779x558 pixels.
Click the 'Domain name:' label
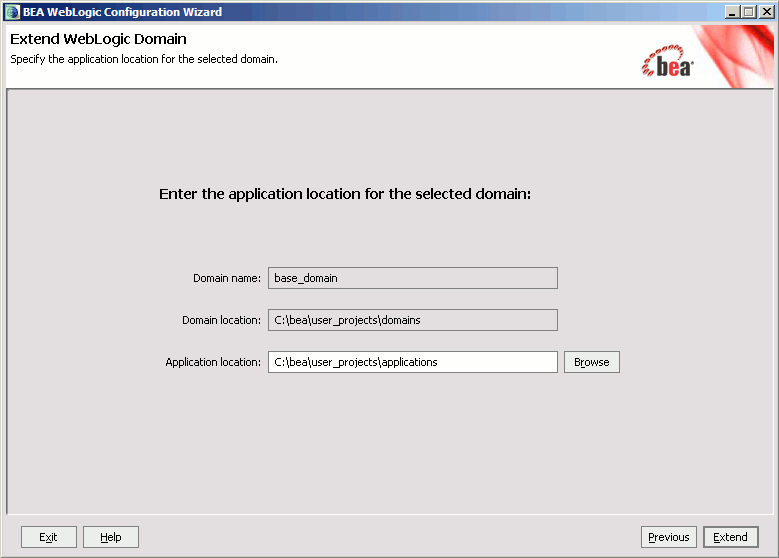point(227,278)
